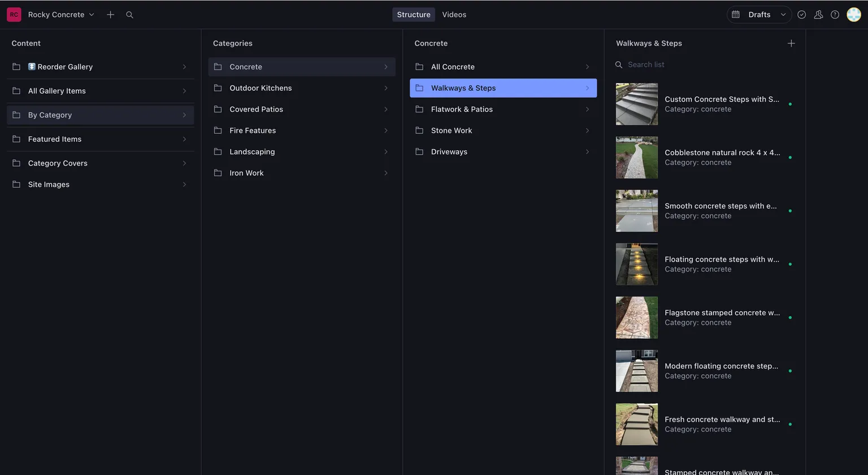Click the RC workspace logo icon
This screenshot has height=475, width=868.
[x=14, y=15]
